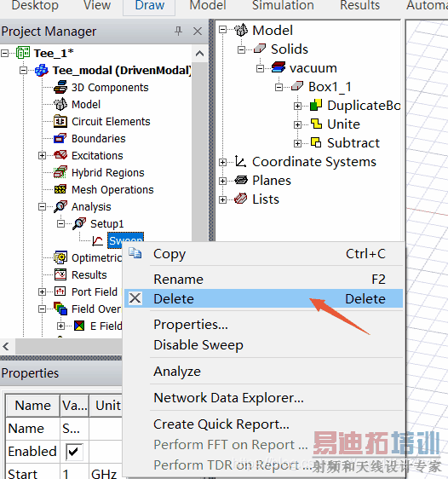
Task: Click the Sweep curve icon
Action: 98,240
